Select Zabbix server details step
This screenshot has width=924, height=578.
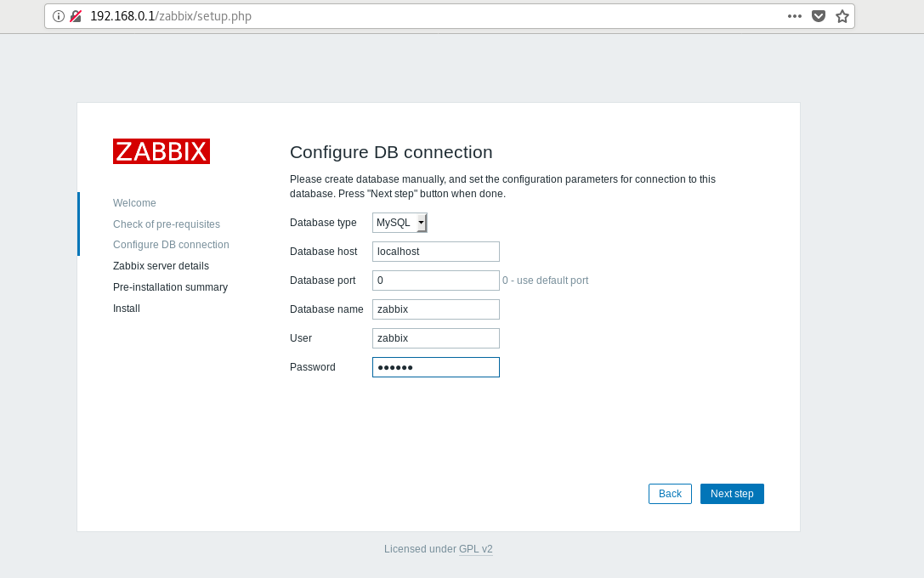[x=161, y=266]
